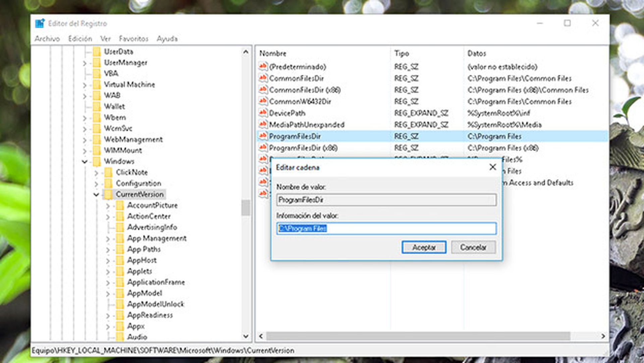The width and height of the screenshot is (644, 363).
Task: Select the WebManagement registry key
Action: 133,139
